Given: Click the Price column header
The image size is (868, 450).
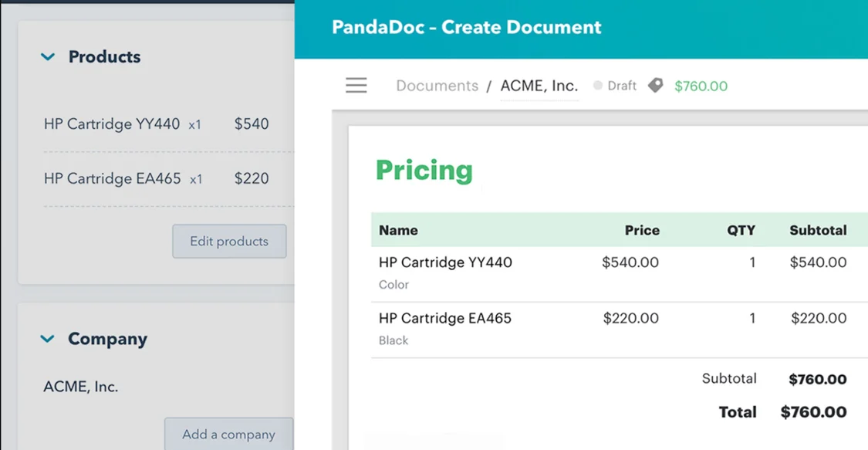Looking at the screenshot, I should pos(643,230).
